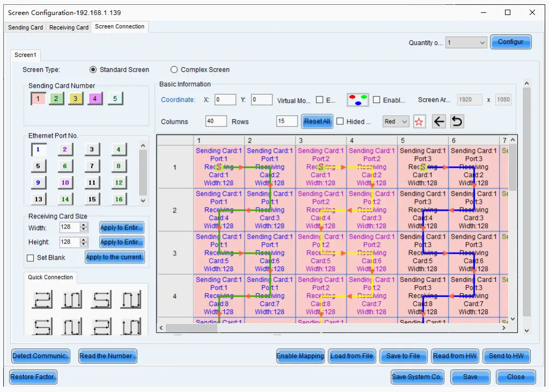The height and width of the screenshot is (392, 549).
Task: Increase Receiving Card Width with up stepper
Action: pyautogui.click(x=83, y=225)
